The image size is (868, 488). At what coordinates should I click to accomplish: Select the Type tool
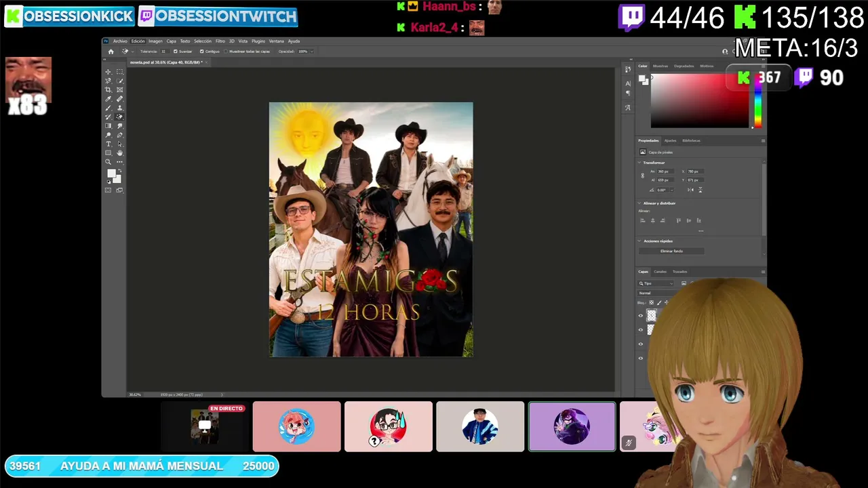108,144
